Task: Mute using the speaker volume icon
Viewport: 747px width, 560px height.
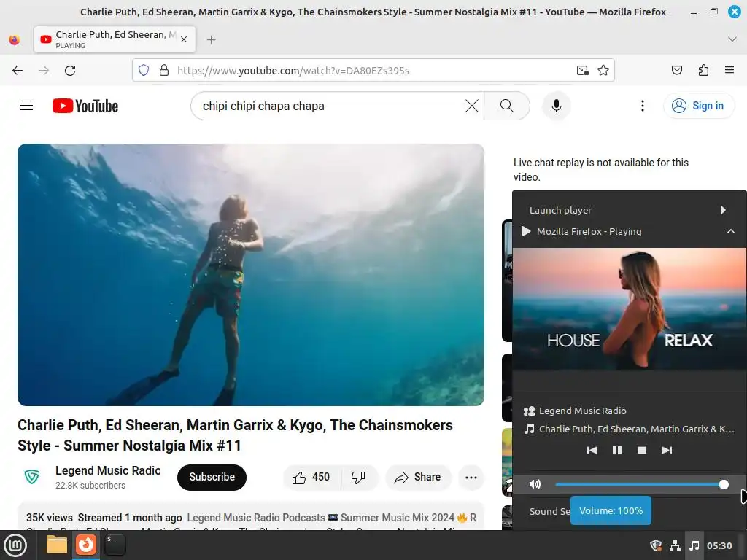Action: pyautogui.click(x=535, y=484)
